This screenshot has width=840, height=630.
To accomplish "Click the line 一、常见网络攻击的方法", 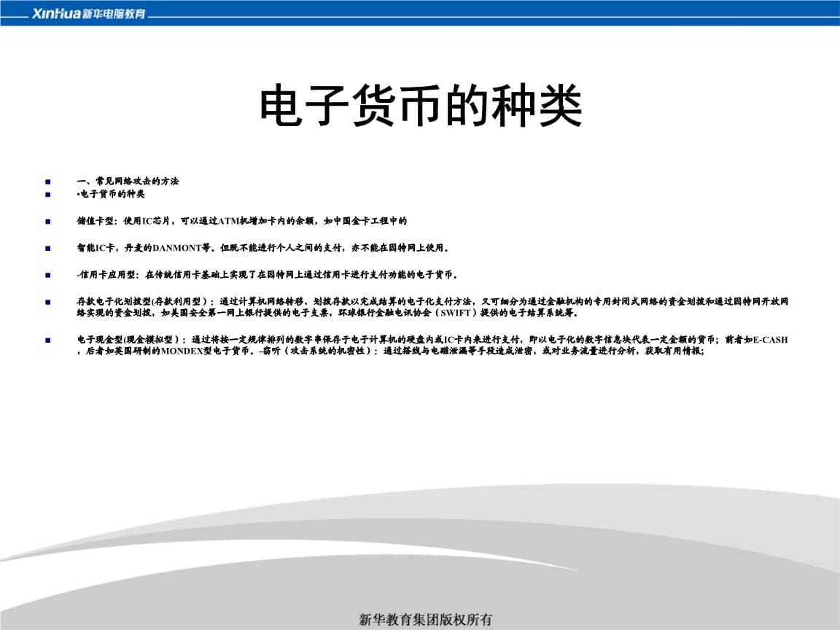I will tap(128, 181).
